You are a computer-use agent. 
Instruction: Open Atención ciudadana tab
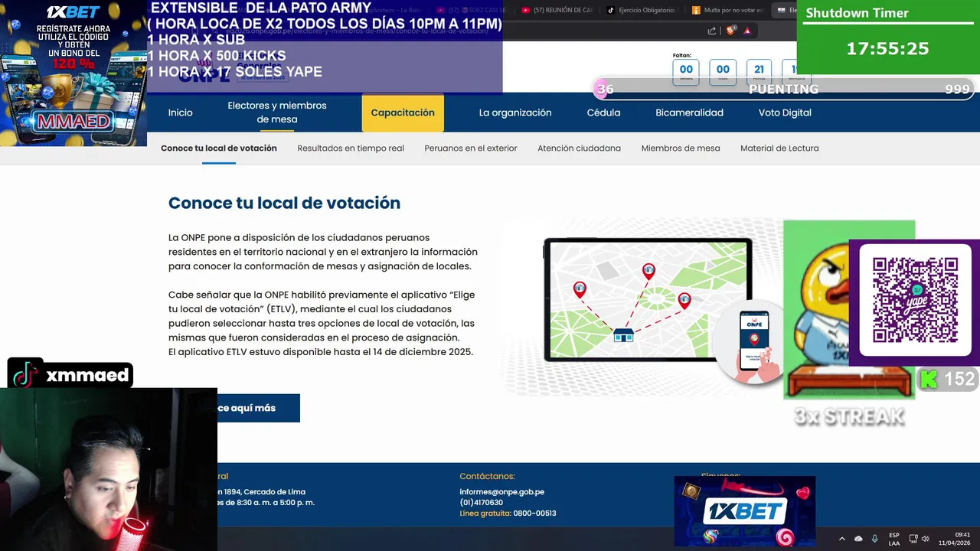click(x=579, y=148)
